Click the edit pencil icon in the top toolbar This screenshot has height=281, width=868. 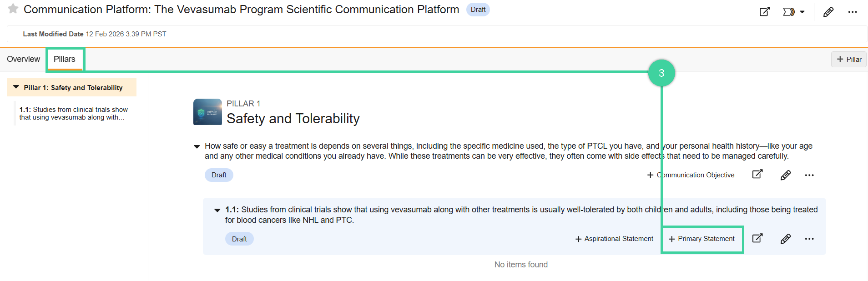click(828, 12)
